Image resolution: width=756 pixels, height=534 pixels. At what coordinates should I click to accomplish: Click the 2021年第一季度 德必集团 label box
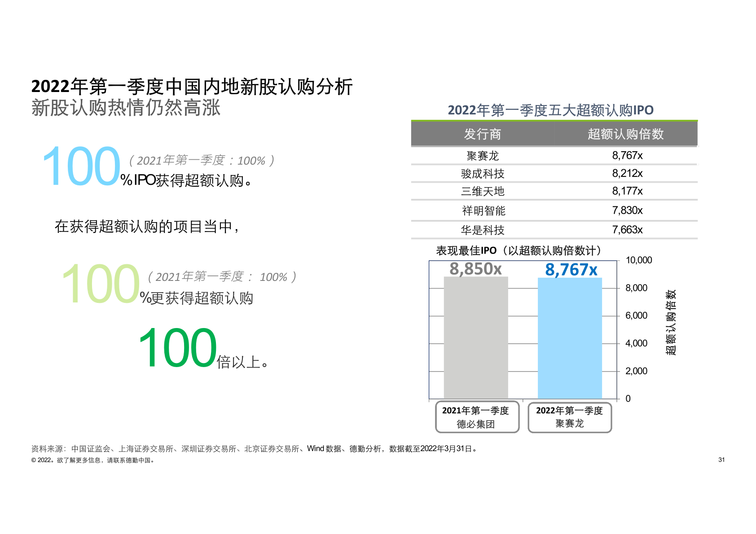[x=477, y=417]
